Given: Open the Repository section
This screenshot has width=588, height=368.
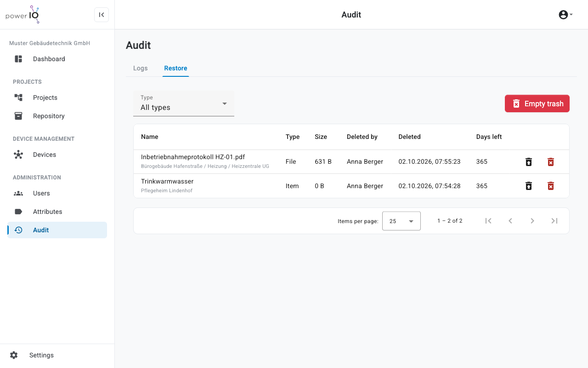Looking at the screenshot, I should [57, 116].
